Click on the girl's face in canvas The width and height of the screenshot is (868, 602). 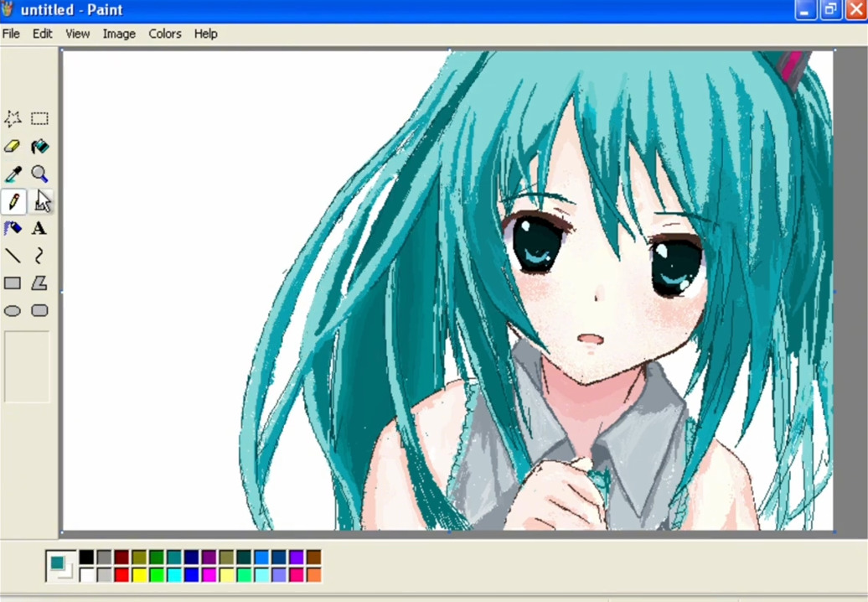click(x=603, y=288)
